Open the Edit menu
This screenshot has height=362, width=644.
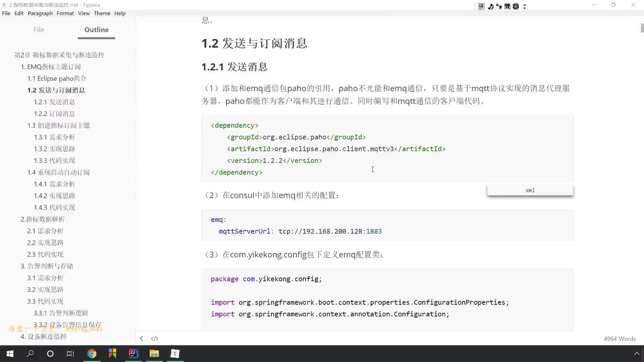19,13
